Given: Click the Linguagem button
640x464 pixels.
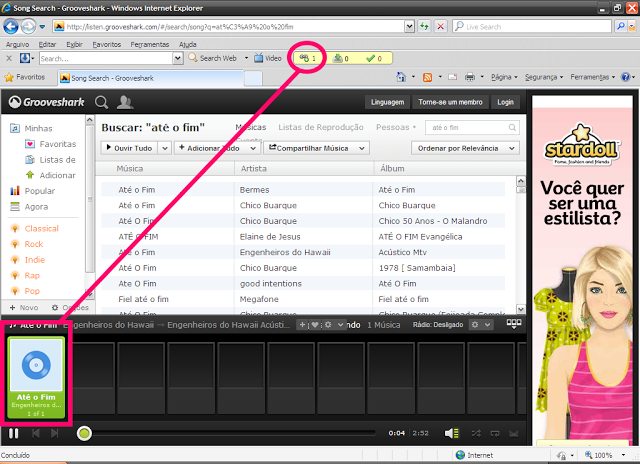Looking at the screenshot, I should 387,102.
